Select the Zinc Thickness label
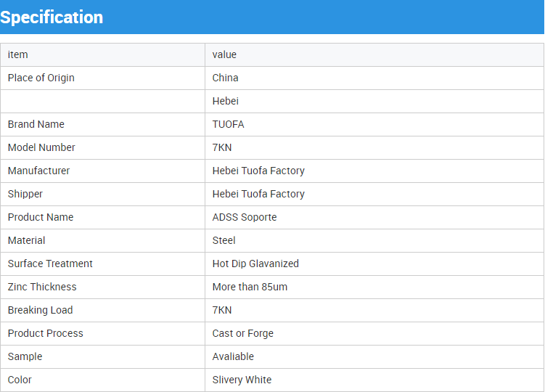The image size is (545, 392). [x=42, y=287]
